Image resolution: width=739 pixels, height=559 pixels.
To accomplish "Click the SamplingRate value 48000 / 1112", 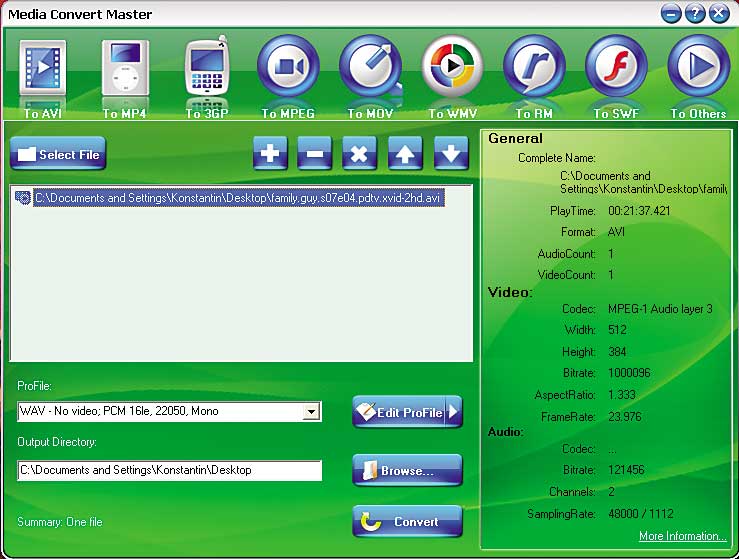I will point(640,513).
